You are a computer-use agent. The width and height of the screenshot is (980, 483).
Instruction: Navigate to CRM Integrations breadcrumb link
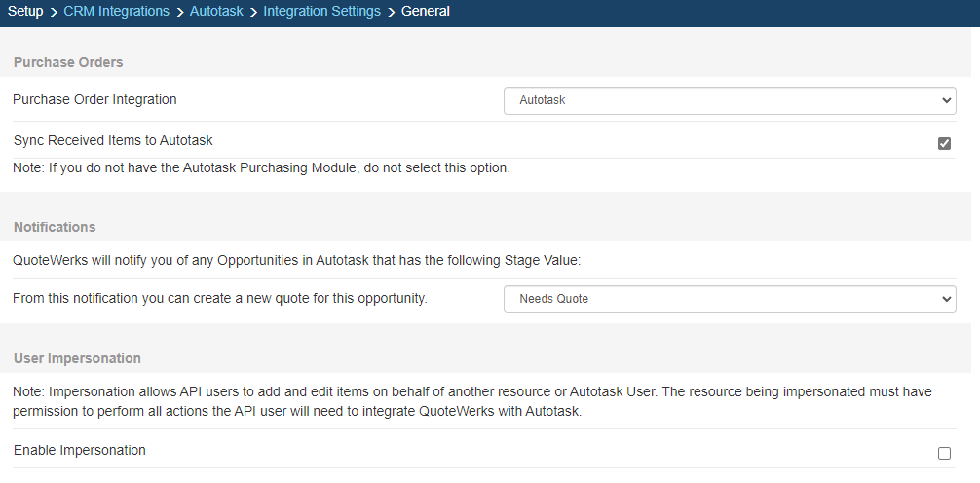(x=116, y=12)
